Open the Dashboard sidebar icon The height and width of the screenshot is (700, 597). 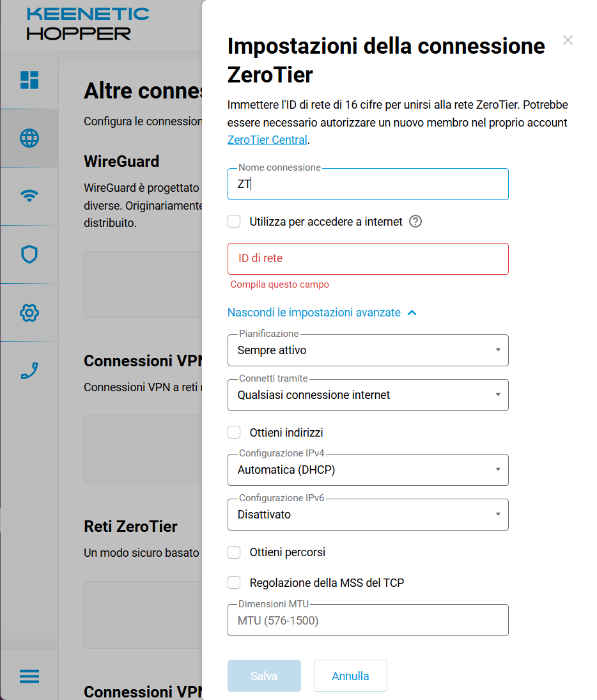tap(29, 80)
